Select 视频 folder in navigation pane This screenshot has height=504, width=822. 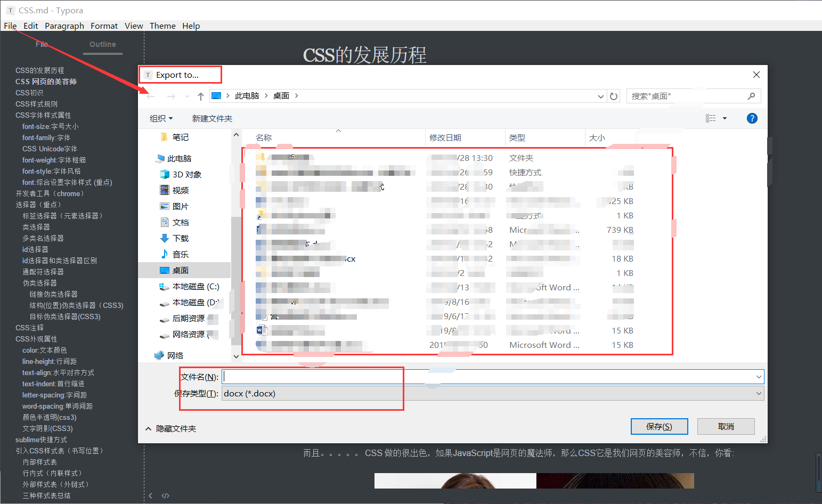pyautogui.click(x=180, y=191)
